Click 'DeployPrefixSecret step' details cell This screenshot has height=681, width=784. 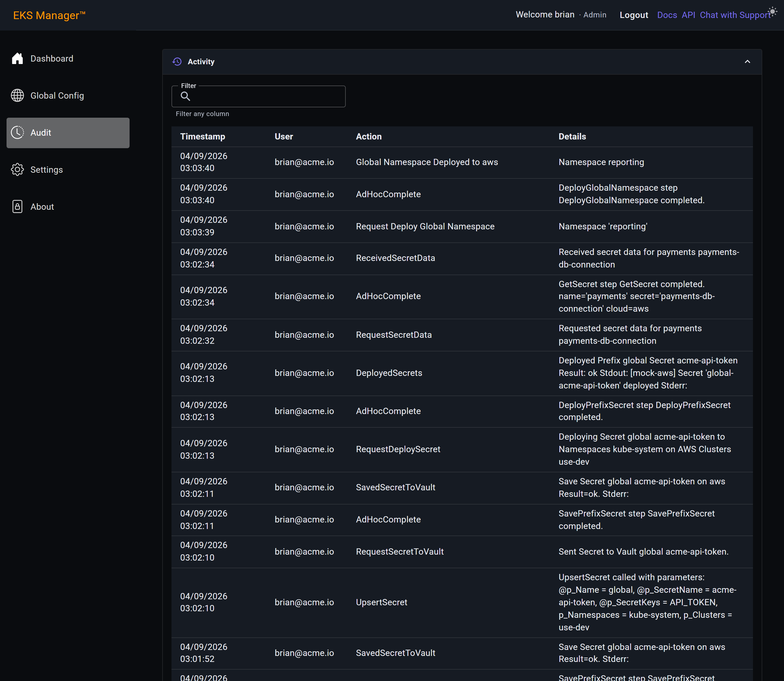[x=644, y=411]
